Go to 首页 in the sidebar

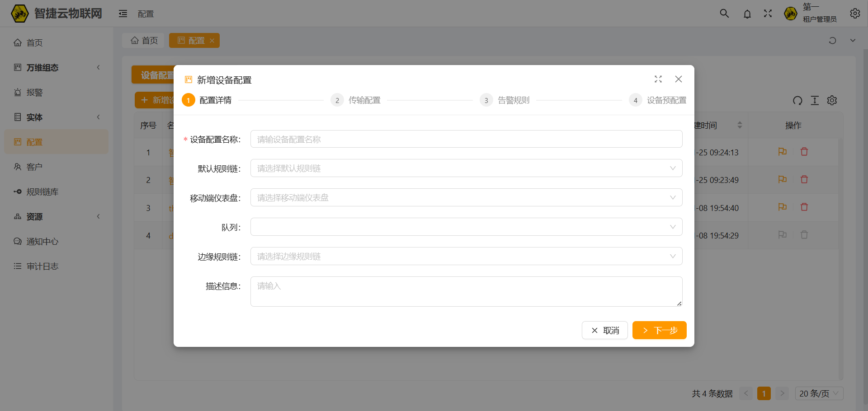coord(57,42)
